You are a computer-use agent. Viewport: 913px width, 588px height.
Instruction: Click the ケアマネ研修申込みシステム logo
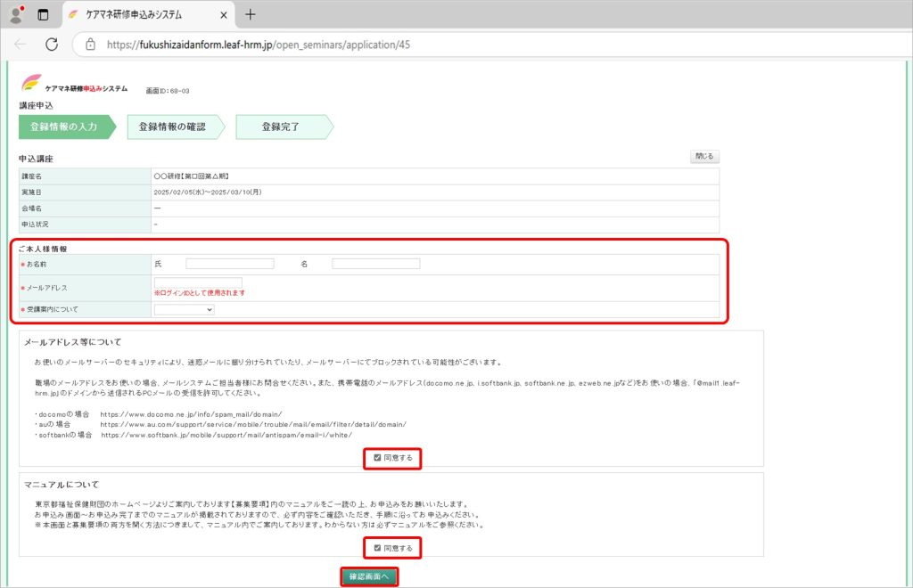coord(74,85)
